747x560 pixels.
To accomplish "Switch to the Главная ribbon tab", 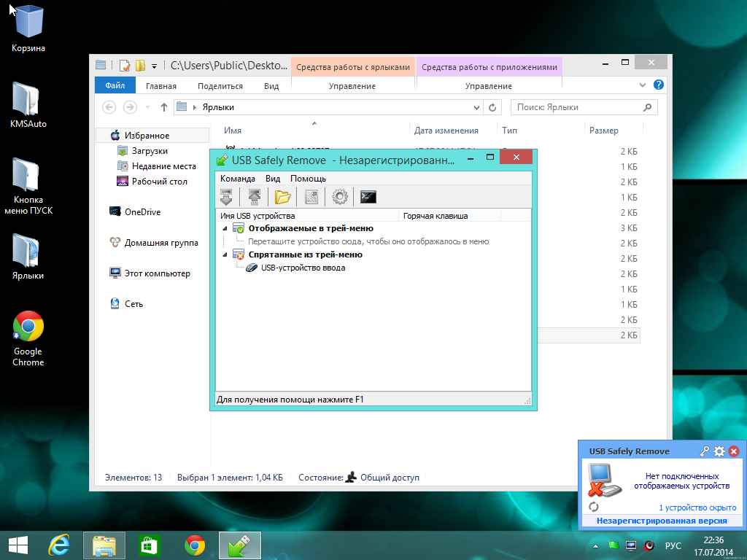I will point(161,86).
